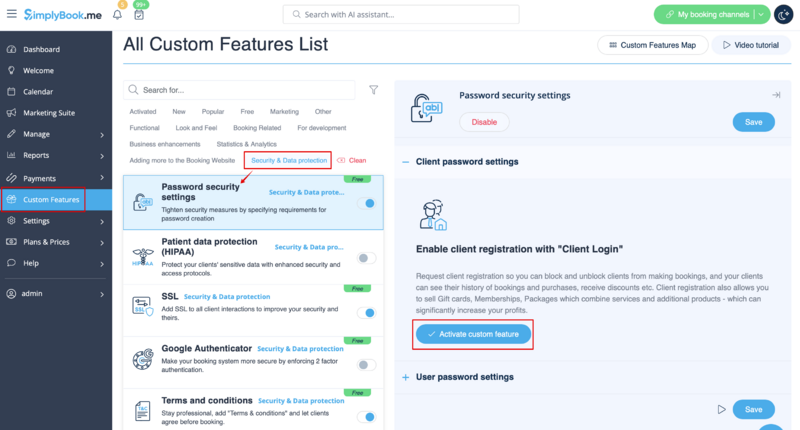Open the Video tutorial button
This screenshot has width=800, height=430.
pos(751,45)
